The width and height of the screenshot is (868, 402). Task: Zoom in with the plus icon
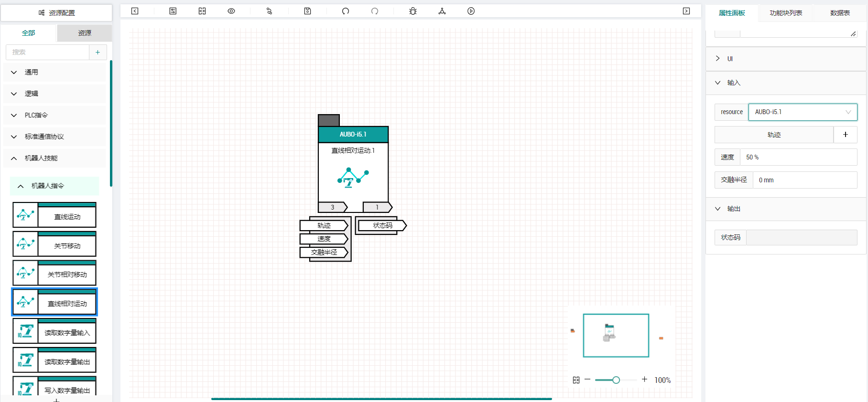coord(644,379)
